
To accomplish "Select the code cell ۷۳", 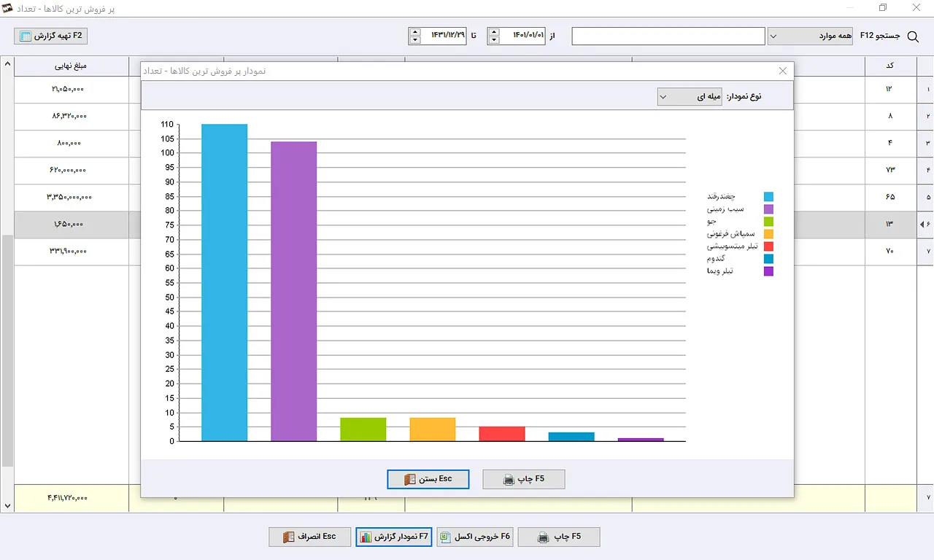I will click(x=890, y=170).
